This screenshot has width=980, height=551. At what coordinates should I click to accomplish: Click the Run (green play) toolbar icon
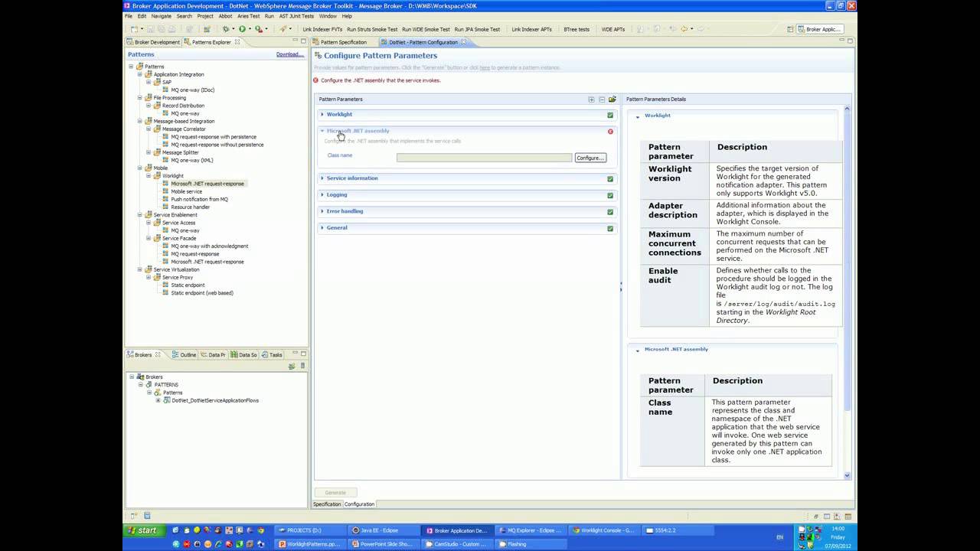click(242, 29)
